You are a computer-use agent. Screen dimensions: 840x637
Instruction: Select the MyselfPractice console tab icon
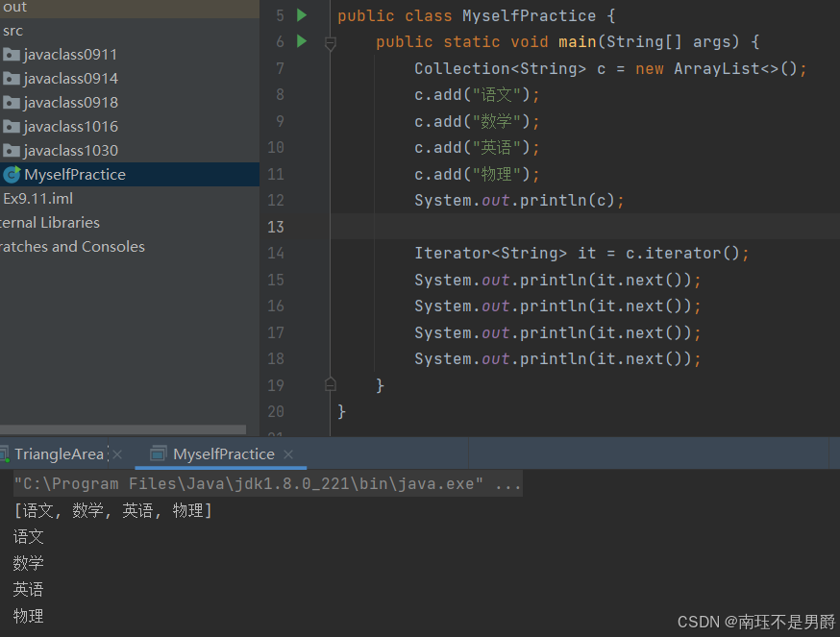pyautogui.click(x=157, y=453)
